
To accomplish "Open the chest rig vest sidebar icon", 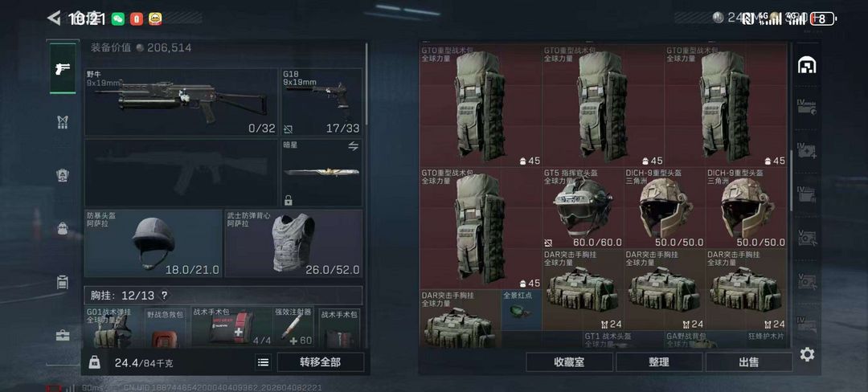I will click(63, 122).
